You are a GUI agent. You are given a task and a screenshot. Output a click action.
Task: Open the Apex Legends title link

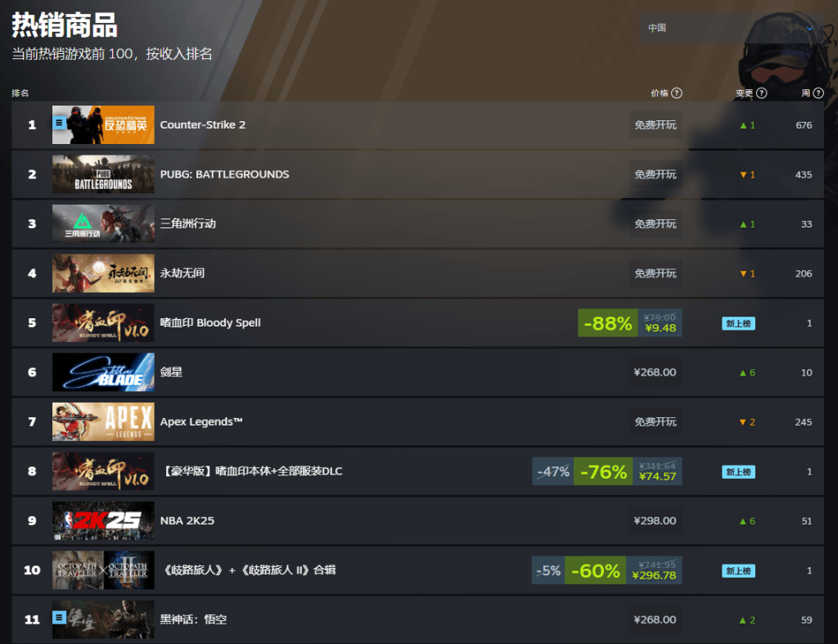tap(201, 421)
